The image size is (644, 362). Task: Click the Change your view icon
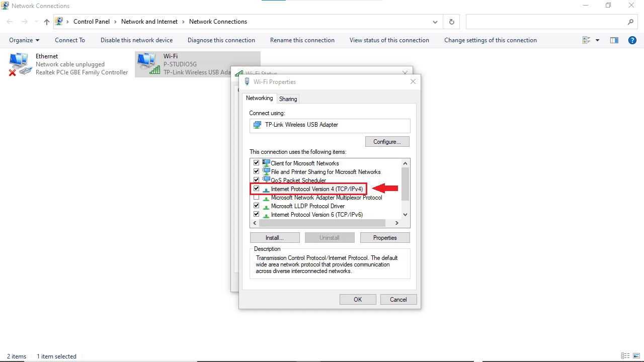586,40
